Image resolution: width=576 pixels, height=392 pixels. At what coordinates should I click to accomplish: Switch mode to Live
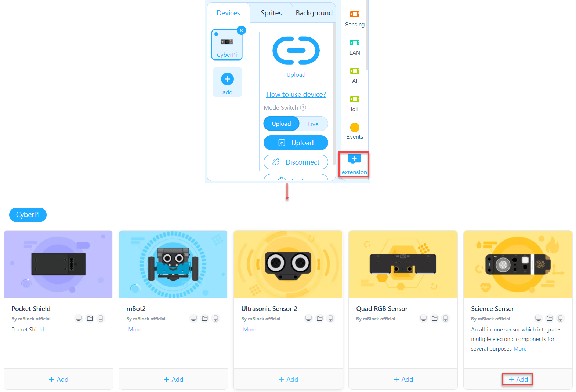(x=313, y=124)
